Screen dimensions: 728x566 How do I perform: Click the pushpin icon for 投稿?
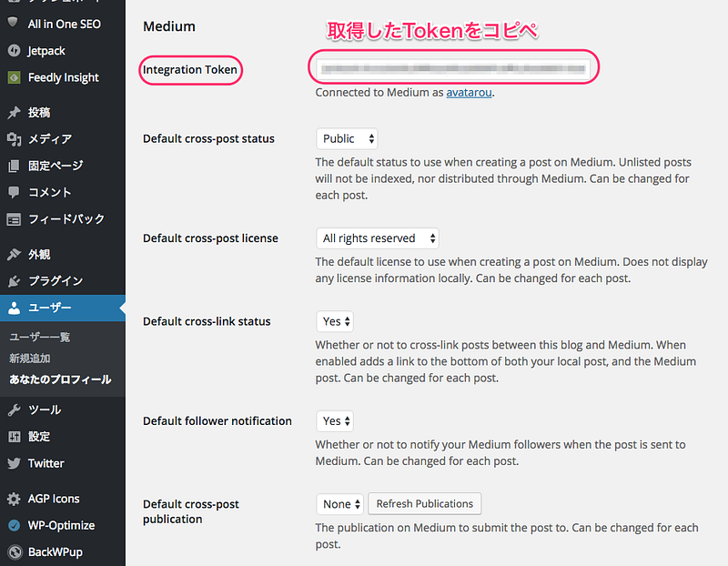14,112
